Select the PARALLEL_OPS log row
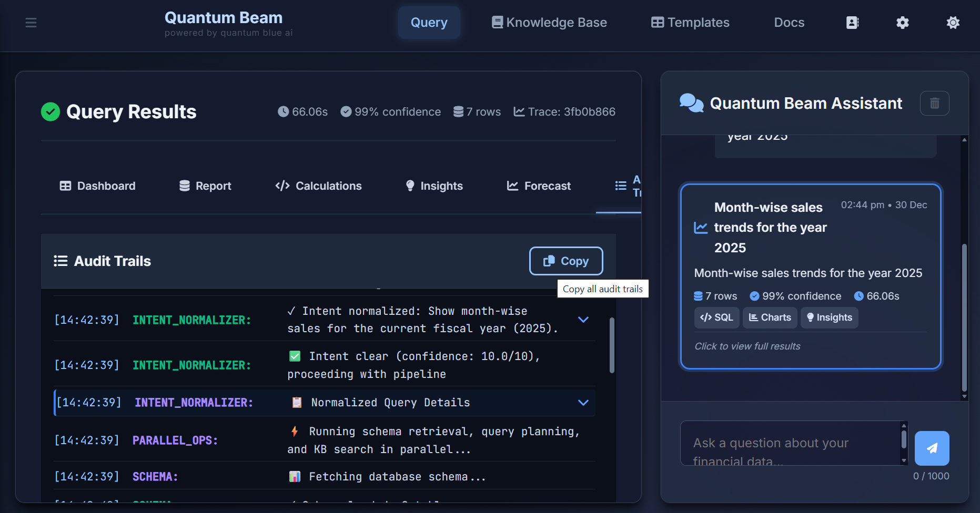The height and width of the screenshot is (513, 980). point(325,440)
